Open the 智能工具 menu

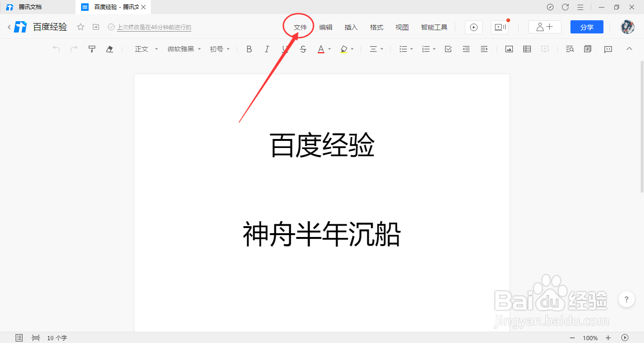point(434,27)
